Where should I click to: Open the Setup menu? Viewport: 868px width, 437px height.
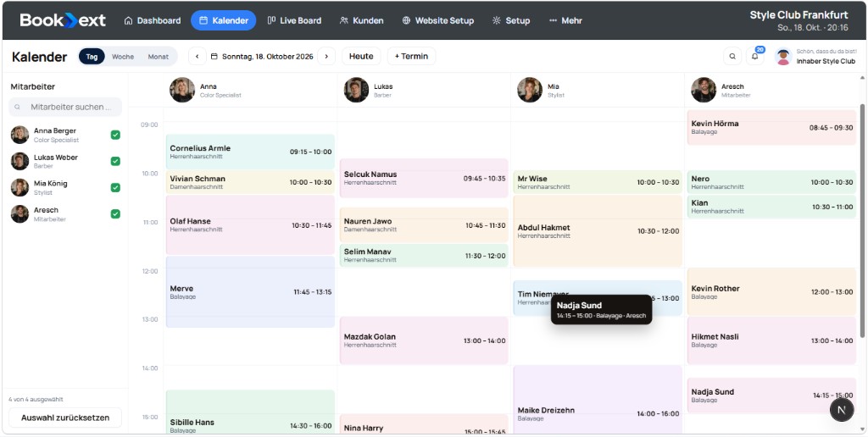click(511, 20)
